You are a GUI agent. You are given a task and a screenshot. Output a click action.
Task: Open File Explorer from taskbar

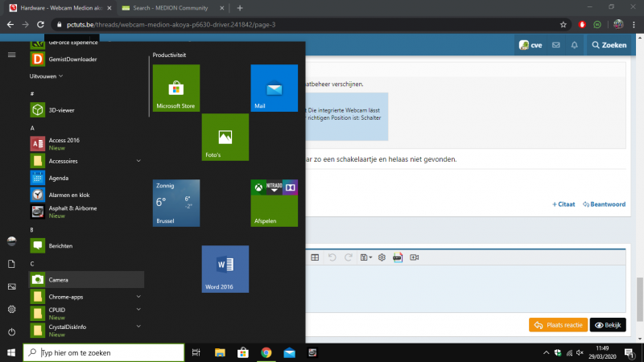pyautogui.click(x=220, y=352)
